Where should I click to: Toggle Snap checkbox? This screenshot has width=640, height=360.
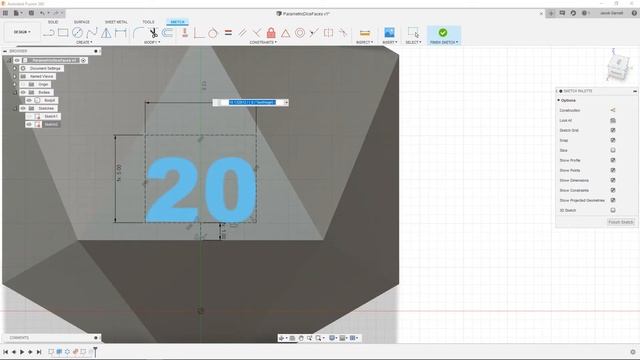click(x=613, y=140)
